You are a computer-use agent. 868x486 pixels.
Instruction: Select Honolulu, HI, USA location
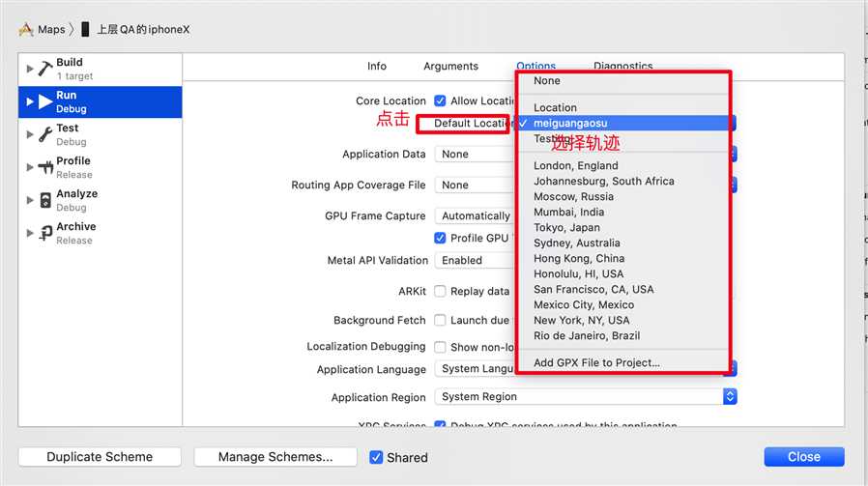tap(623, 274)
